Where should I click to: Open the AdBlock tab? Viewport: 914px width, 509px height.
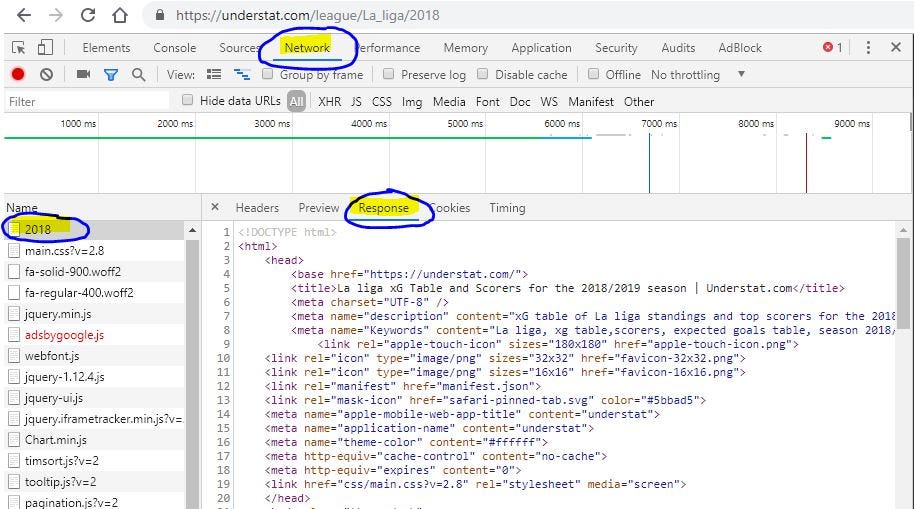click(x=740, y=48)
